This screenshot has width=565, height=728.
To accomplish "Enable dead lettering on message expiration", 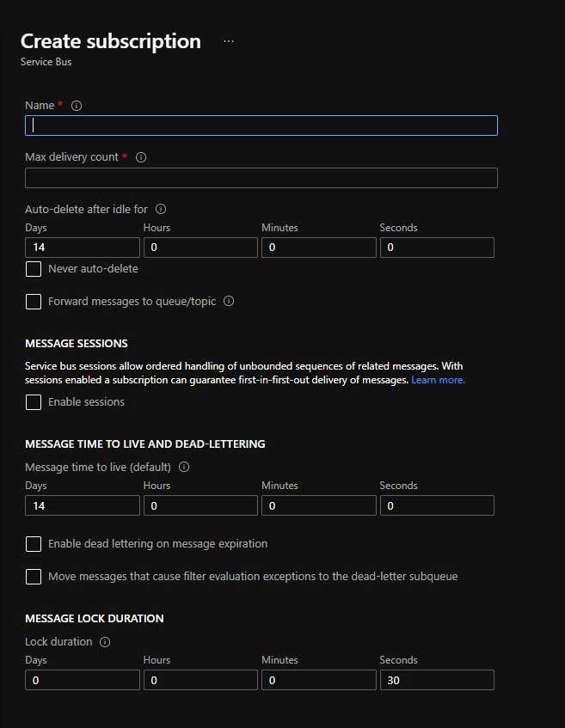I will [34, 544].
